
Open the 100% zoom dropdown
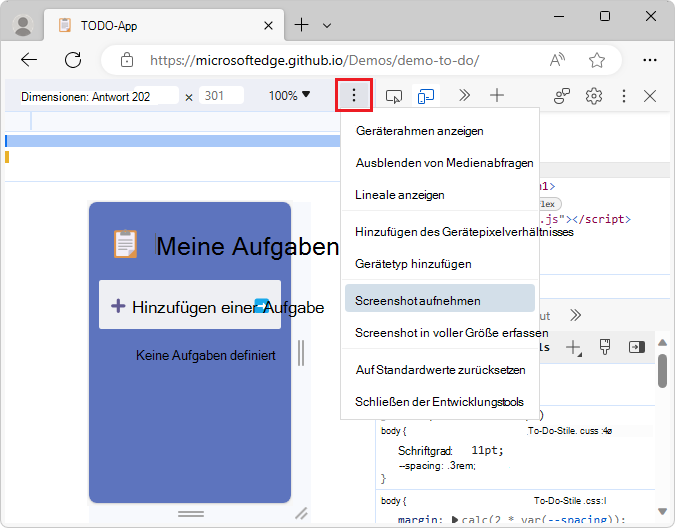point(289,95)
